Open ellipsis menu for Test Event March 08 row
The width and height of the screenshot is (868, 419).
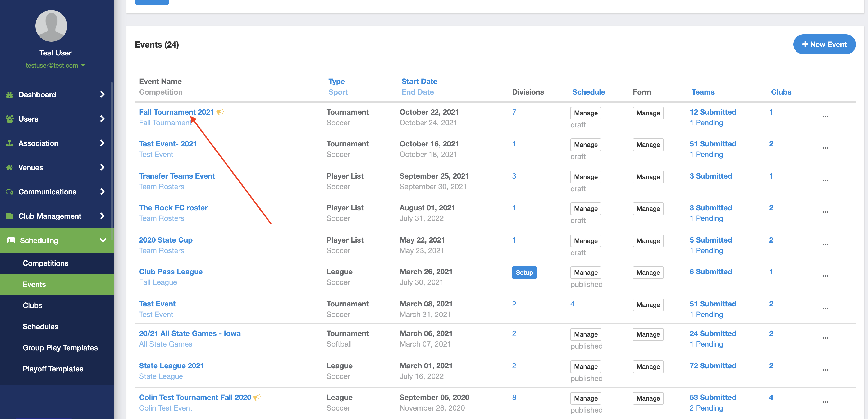(x=825, y=309)
